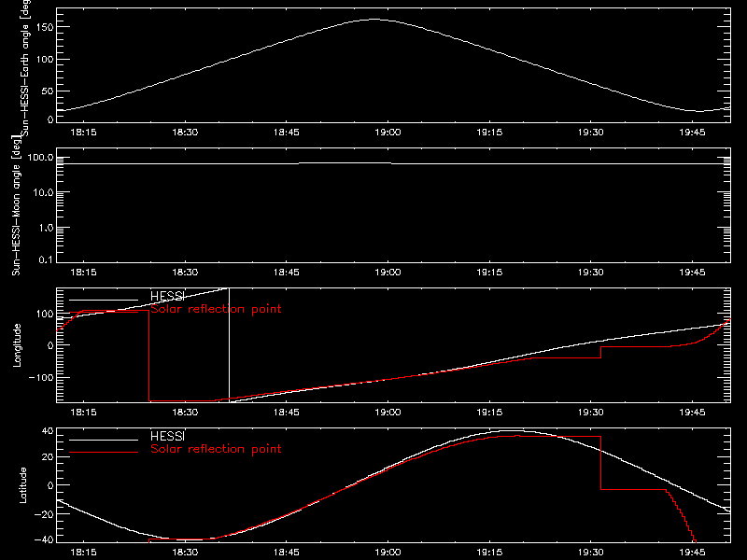
Task: Click the 1.0 tick on Moon angle axis
Action: click(x=46, y=228)
